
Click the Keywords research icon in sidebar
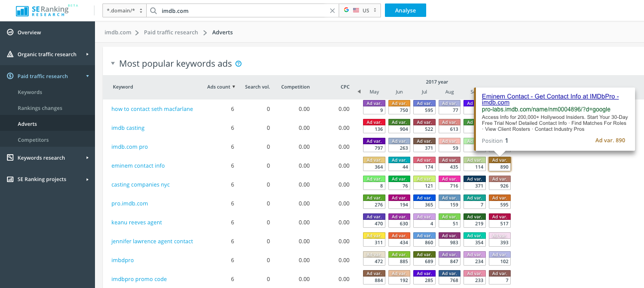pos(10,158)
